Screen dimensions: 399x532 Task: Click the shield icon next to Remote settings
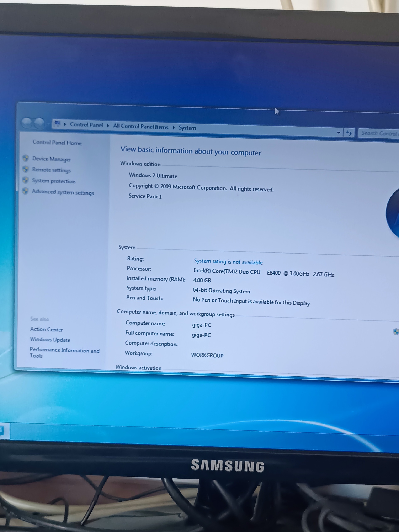click(26, 169)
